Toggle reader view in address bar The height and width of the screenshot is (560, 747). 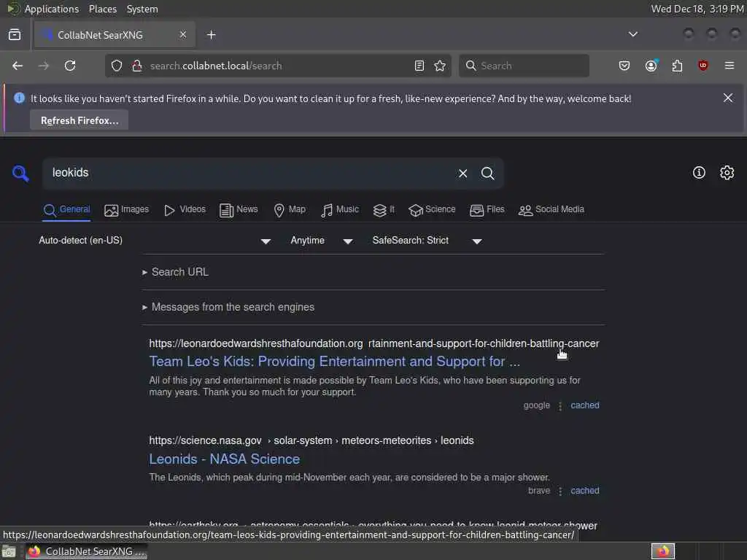[x=419, y=66]
